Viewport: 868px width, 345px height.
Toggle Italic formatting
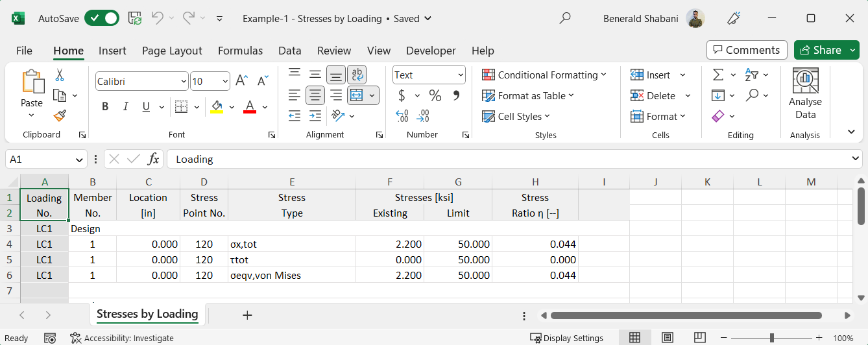pos(125,107)
